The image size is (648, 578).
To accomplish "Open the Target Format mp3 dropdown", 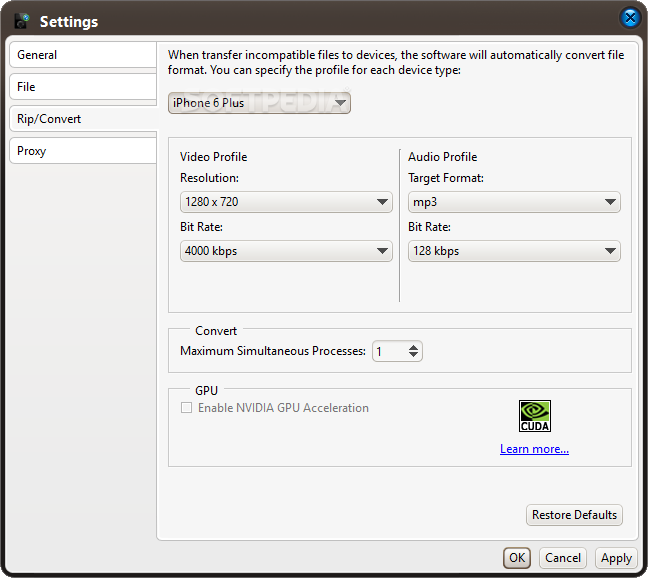I will click(x=514, y=202).
